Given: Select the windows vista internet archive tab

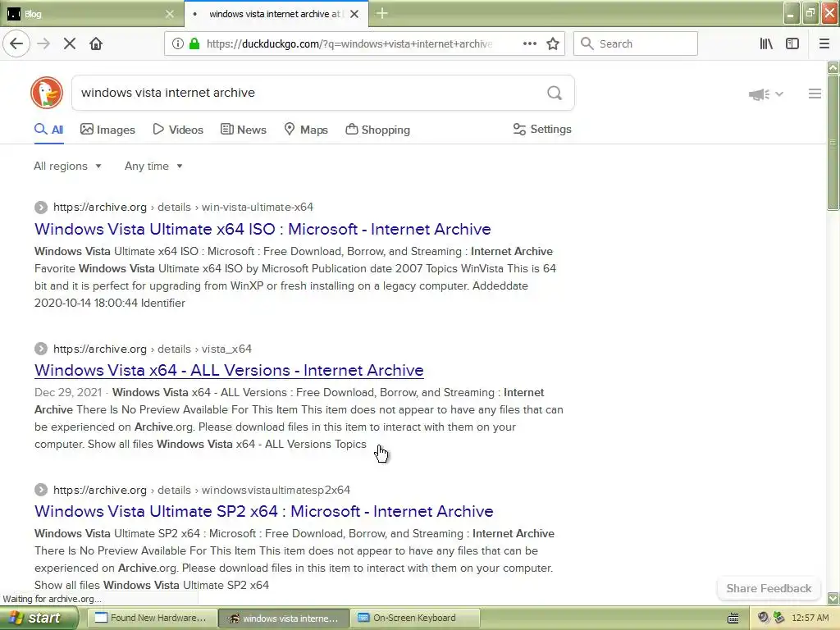Looking at the screenshot, I should [276, 14].
